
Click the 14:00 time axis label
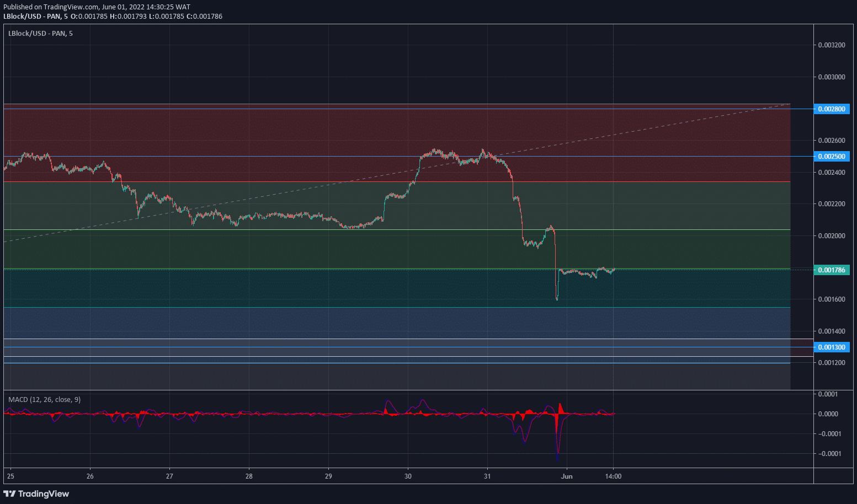[613, 476]
